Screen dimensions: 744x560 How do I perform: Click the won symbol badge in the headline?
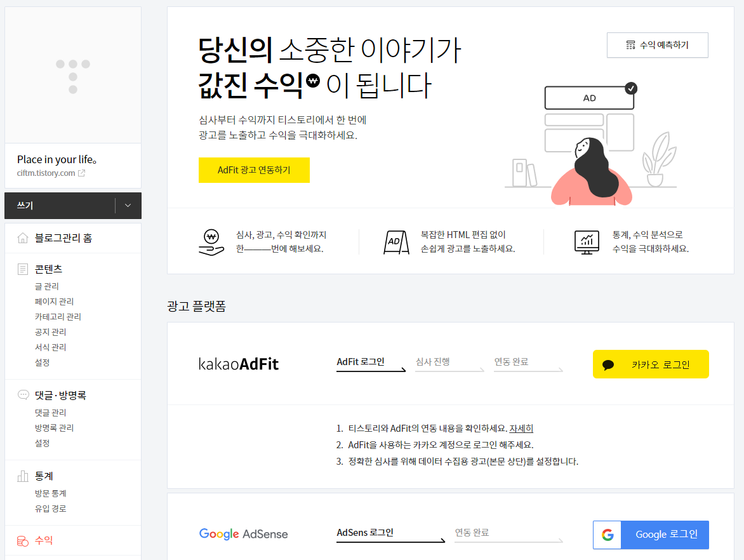[x=313, y=81]
